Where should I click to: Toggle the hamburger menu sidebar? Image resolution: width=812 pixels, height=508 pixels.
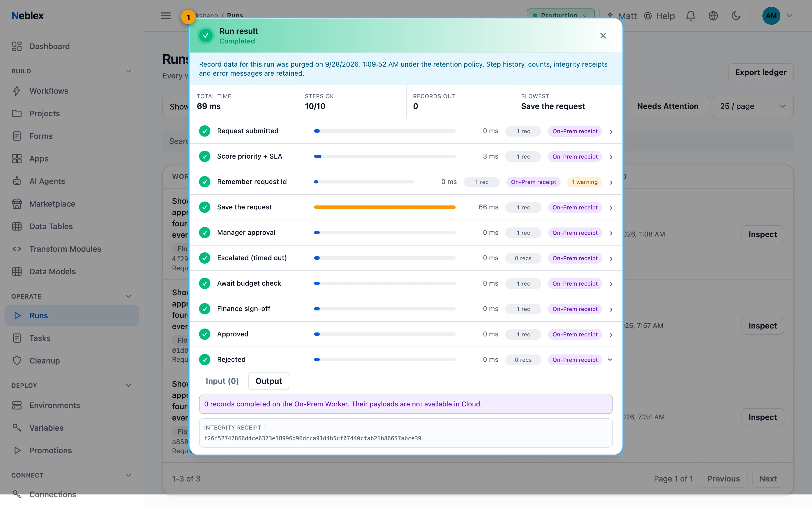[x=166, y=16]
